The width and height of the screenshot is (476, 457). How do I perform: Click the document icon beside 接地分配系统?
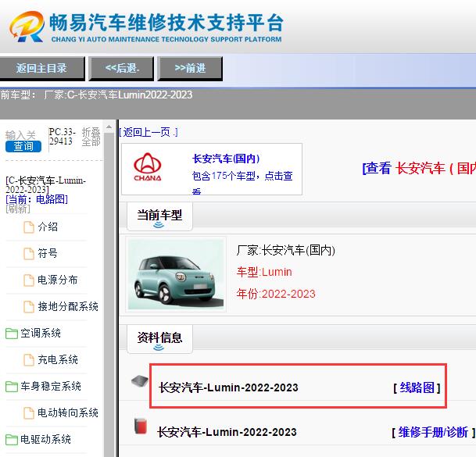click(29, 307)
